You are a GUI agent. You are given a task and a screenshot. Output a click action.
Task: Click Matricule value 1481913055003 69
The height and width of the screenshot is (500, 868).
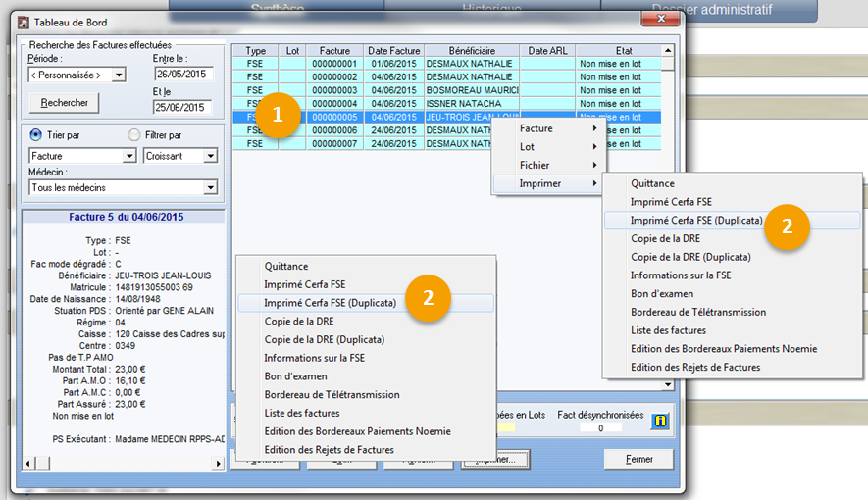(x=154, y=287)
